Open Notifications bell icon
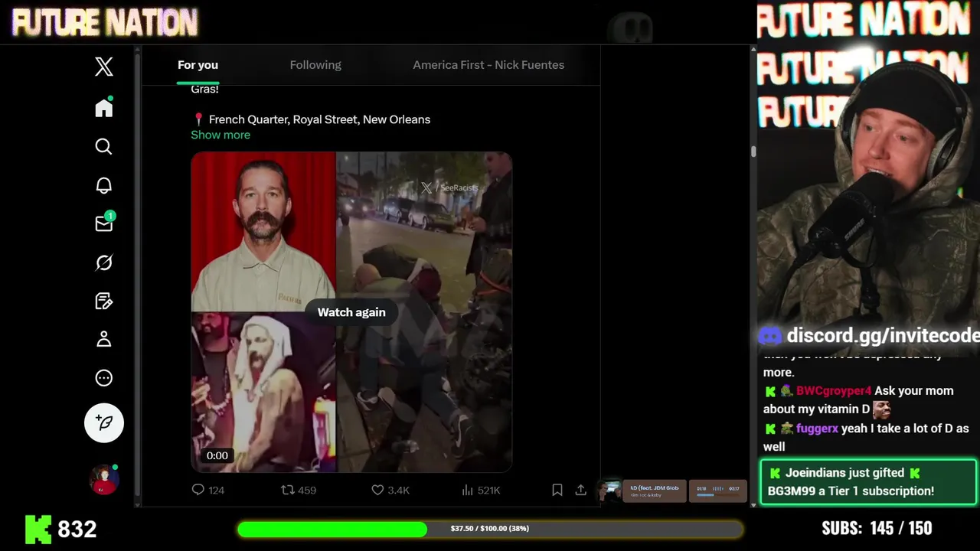The height and width of the screenshot is (551, 980). (104, 185)
